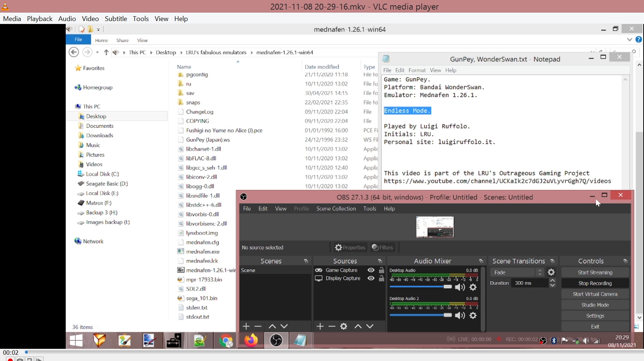Increase Duration with the up stepper arrow
The image size is (644, 361).
point(552,281)
